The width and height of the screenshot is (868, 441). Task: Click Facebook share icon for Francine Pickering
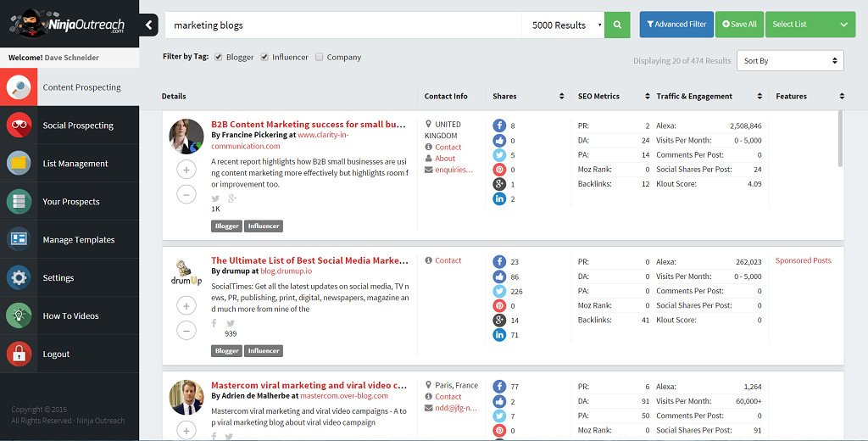tap(499, 126)
